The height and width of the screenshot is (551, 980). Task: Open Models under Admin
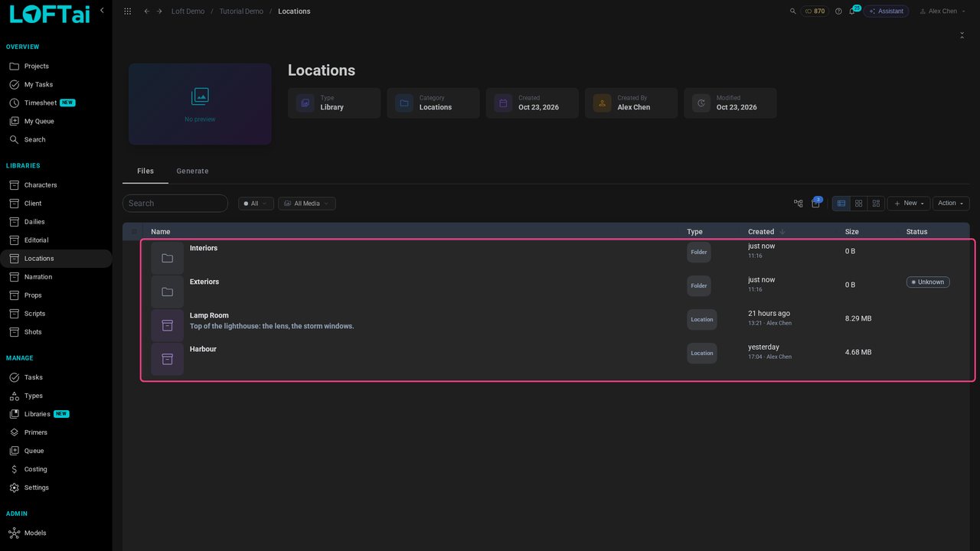(56, 533)
